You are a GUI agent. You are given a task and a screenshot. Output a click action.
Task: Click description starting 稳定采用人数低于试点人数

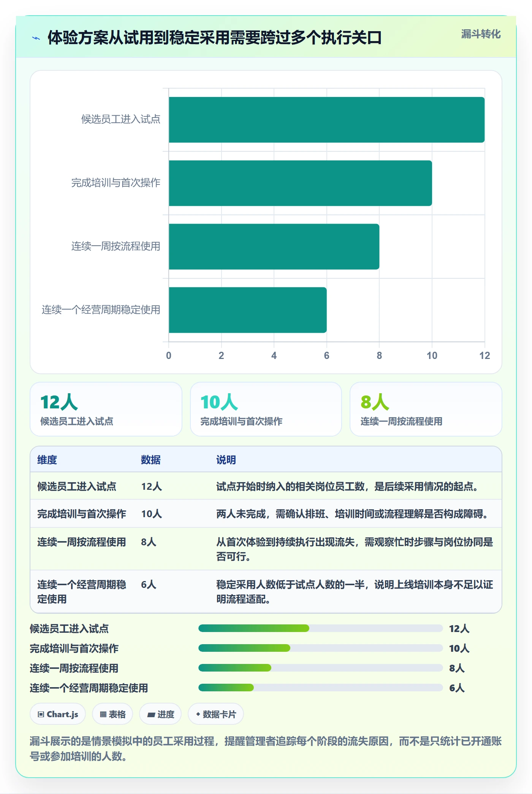355,592
